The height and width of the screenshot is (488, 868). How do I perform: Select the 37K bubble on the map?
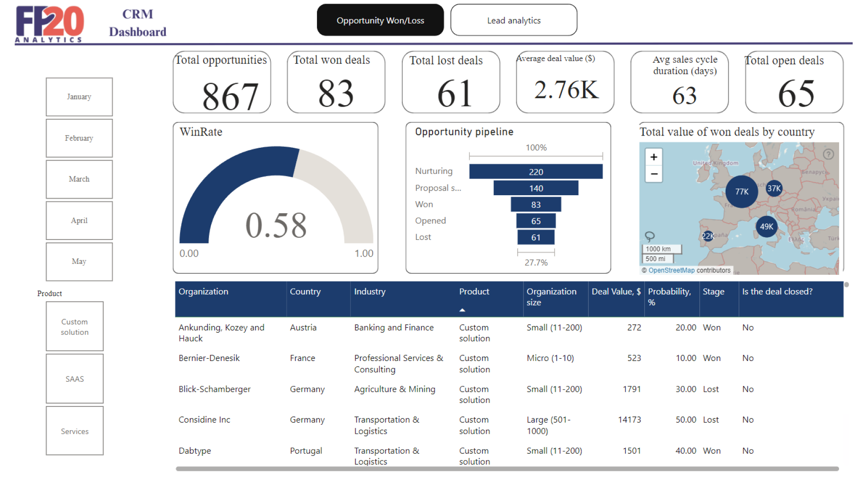point(774,188)
